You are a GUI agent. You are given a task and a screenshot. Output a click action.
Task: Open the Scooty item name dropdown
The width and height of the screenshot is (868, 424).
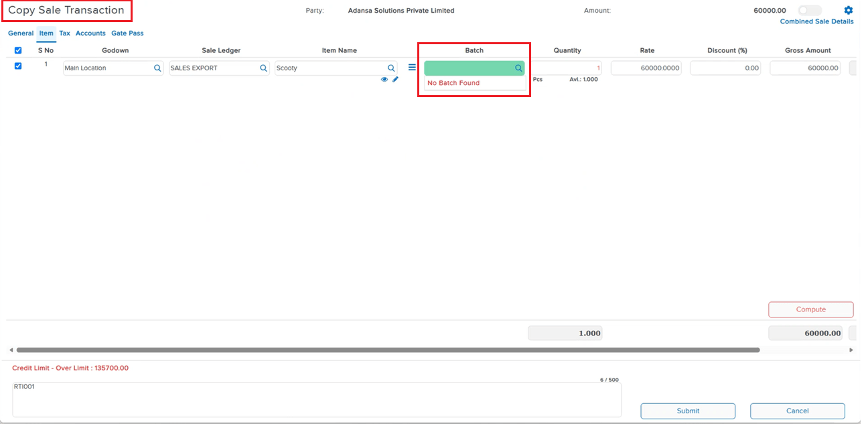(336, 68)
